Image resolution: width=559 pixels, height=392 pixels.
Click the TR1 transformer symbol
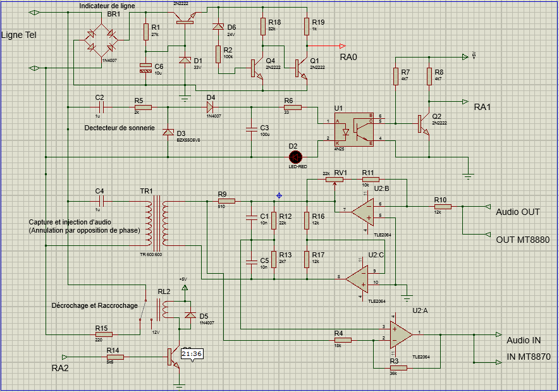click(x=157, y=223)
